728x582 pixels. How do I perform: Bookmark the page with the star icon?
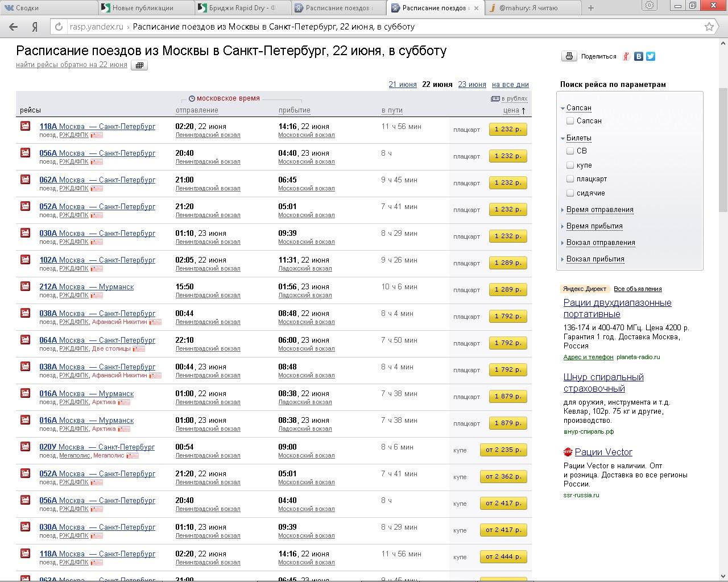point(709,27)
